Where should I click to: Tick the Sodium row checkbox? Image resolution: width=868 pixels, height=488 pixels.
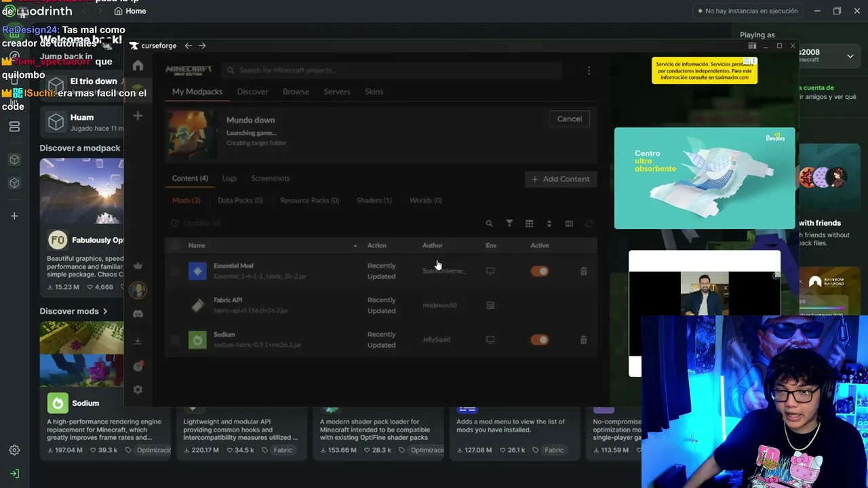pos(175,340)
